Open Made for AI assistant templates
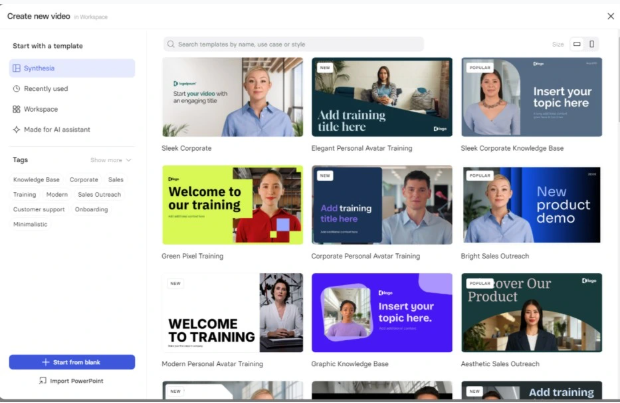The image size is (620, 403). point(72,129)
